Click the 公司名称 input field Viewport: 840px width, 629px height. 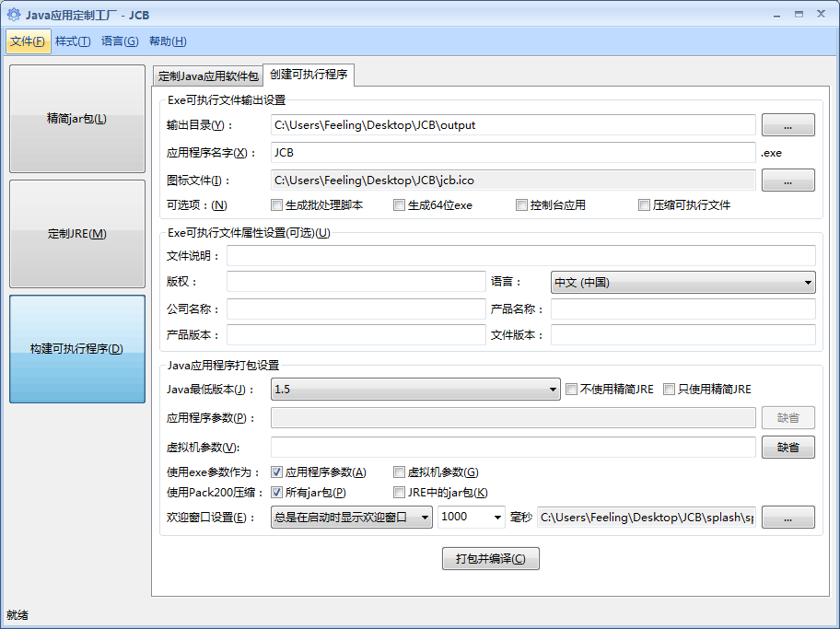356,309
